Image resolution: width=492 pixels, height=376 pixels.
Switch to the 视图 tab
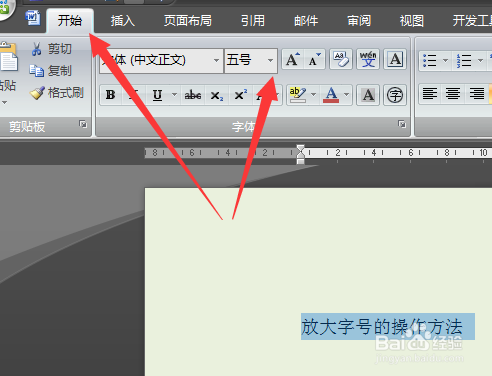pyautogui.click(x=412, y=21)
